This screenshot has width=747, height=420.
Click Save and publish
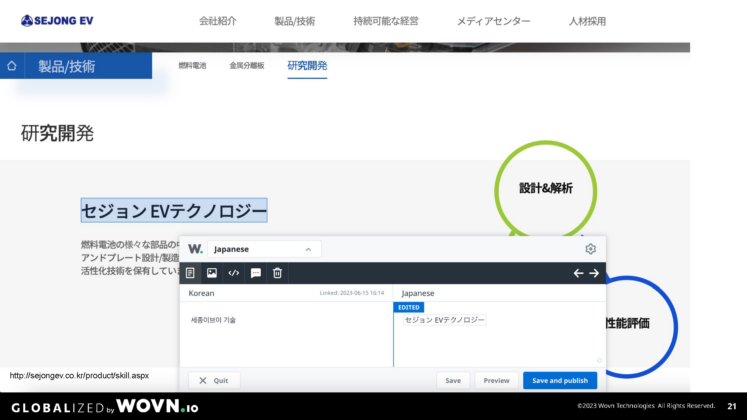click(560, 380)
